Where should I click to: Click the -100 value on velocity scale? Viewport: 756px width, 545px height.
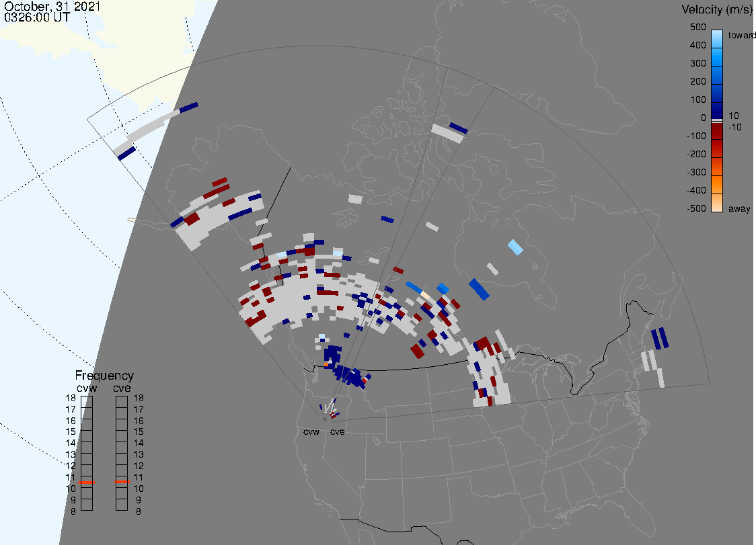696,136
